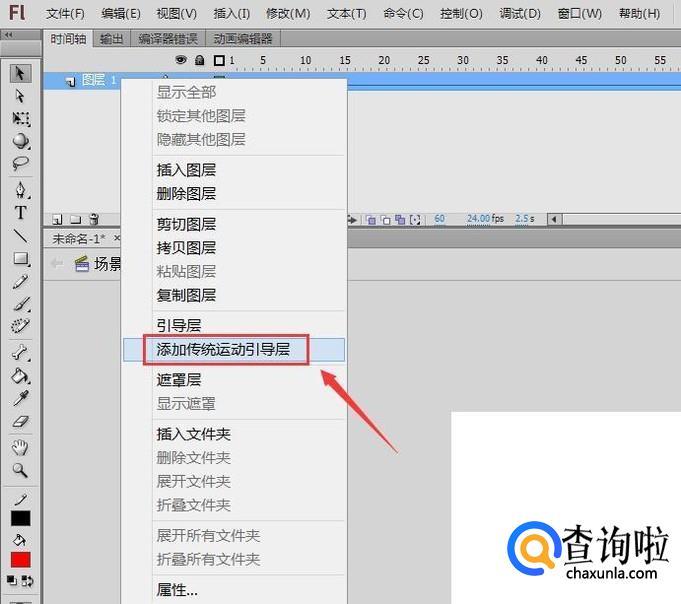Open the 调试(D) menu
Image resolution: width=681 pixels, height=604 pixels.
click(520, 14)
